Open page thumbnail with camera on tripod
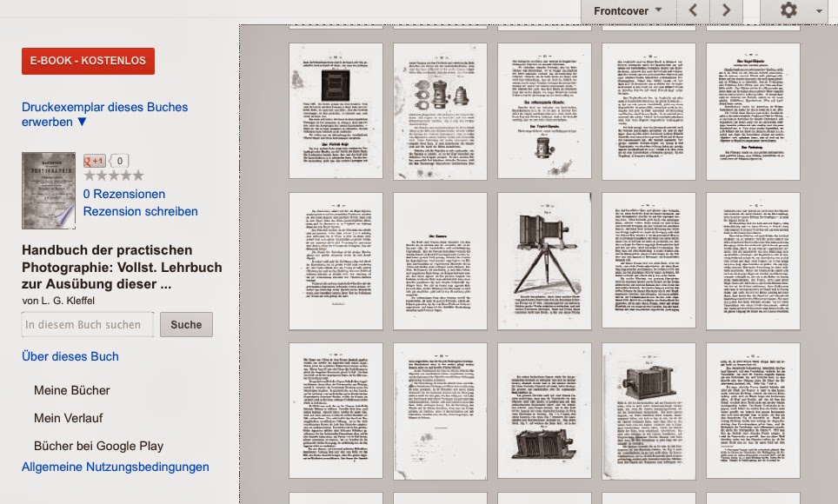Image resolution: width=838 pixels, height=504 pixels. [x=544, y=262]
